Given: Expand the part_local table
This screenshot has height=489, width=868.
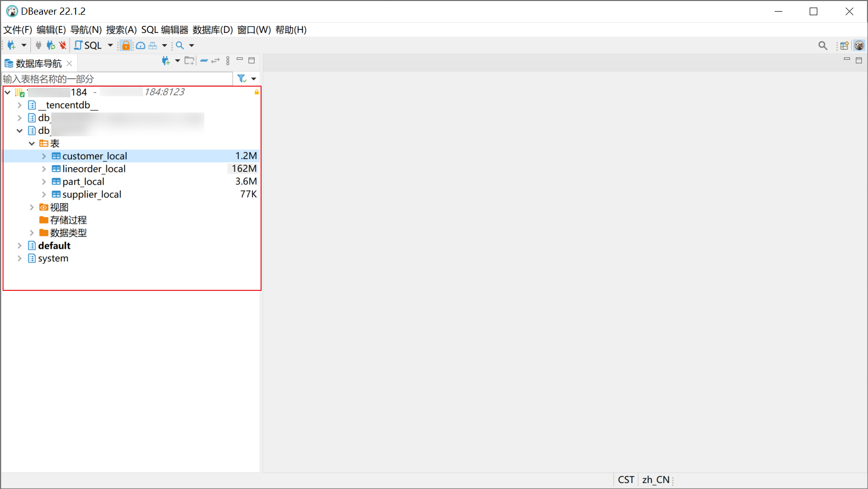Looking at the screenshot, I should (44, 181).
